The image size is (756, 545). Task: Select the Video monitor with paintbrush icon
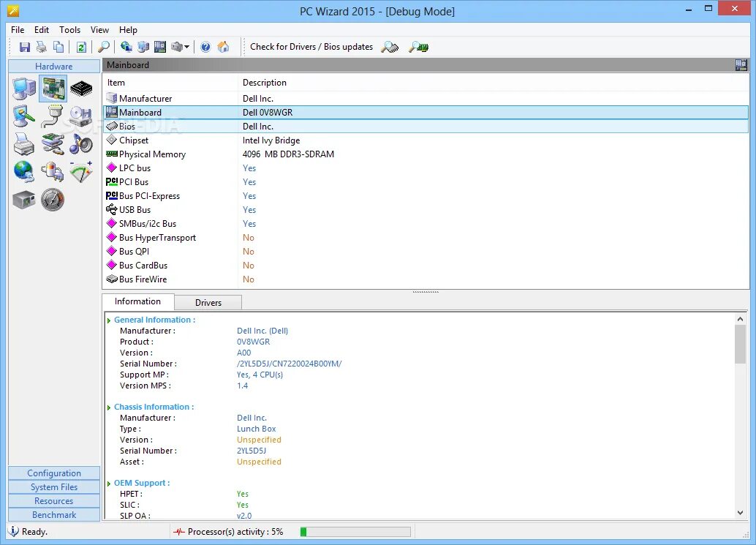click(x=24, y=116)
